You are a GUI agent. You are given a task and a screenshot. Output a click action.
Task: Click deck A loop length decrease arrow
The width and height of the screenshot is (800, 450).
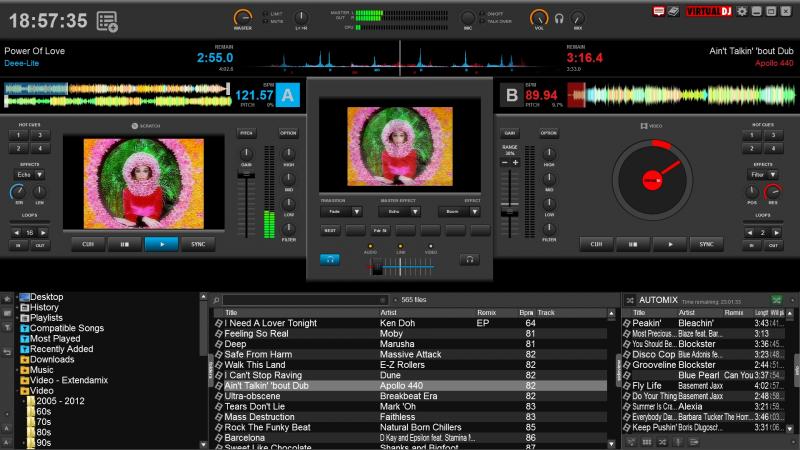16,233
